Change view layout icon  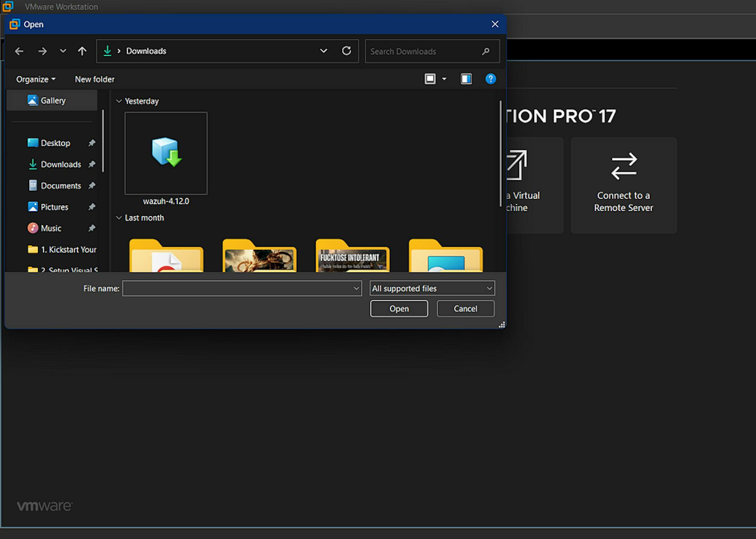(x=430, y=79)
